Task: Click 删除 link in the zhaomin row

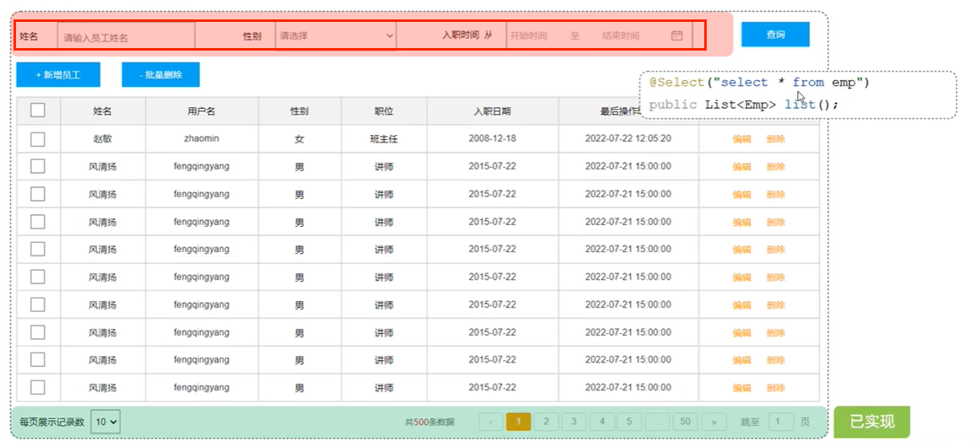Action: point(776,138)
